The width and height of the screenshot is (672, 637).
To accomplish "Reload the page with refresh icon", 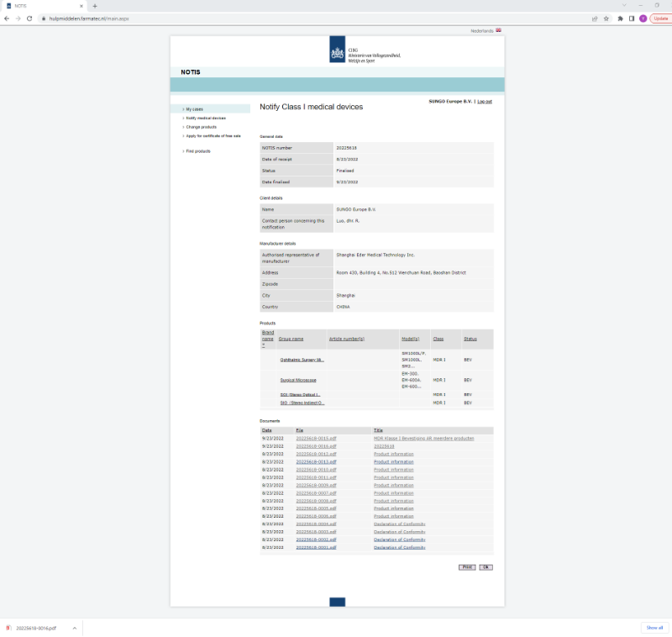I will point(29,18).
